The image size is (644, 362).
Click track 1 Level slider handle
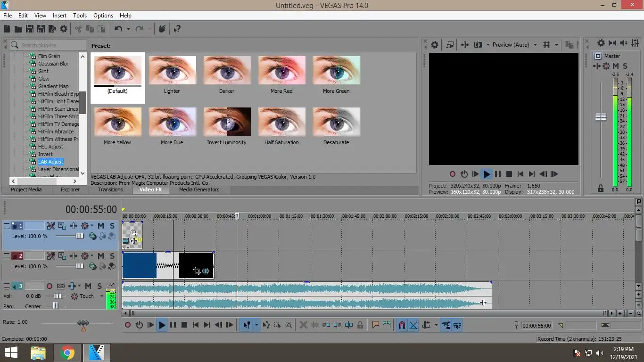[80, 236]
